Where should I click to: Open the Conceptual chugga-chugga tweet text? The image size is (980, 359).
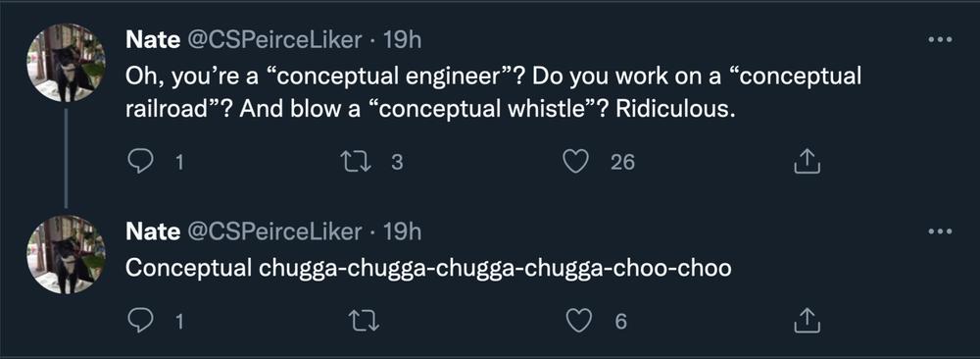[x=428, y=269]
